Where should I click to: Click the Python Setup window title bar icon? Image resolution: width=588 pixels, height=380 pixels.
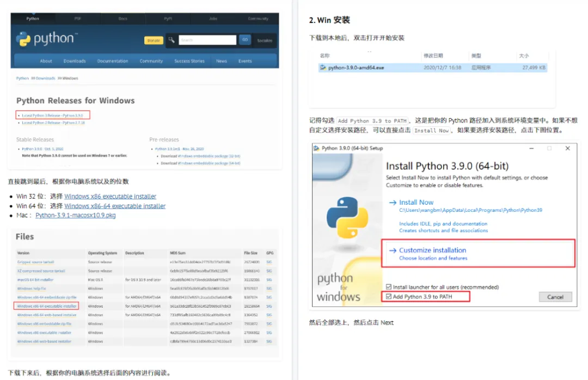tap(316, 148)
